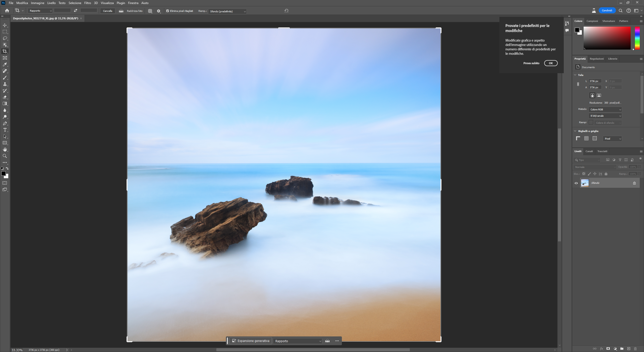Select the Brush tool
This screenshot has height=352, width=644.
(5, 78)
